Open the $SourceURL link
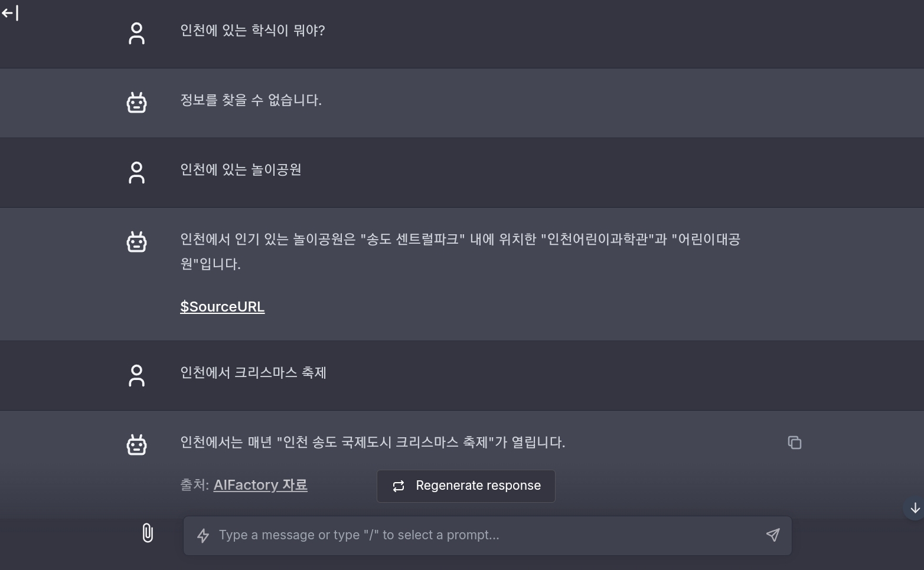Image resolution: width=924 pixels, height=570 pixels. (222, 307)
